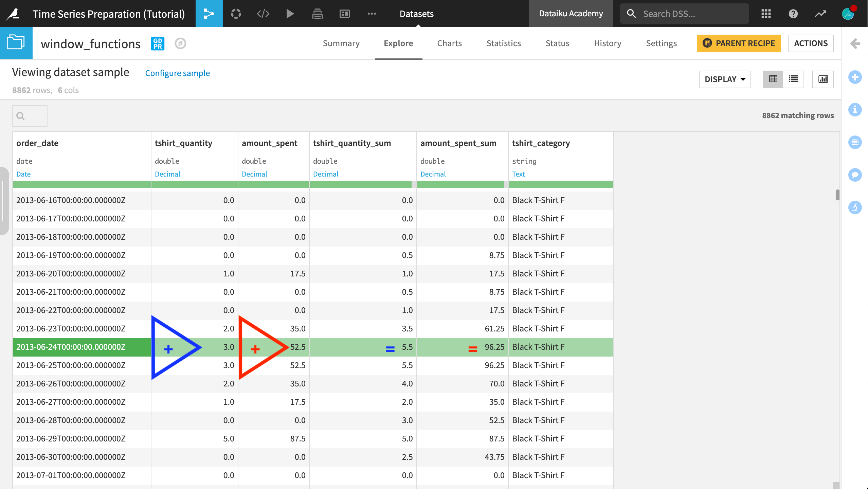Click the flow/pipeline view icon
Image resolution: width=868 pixels, height=489 pixels.
[x=209, y=13]
